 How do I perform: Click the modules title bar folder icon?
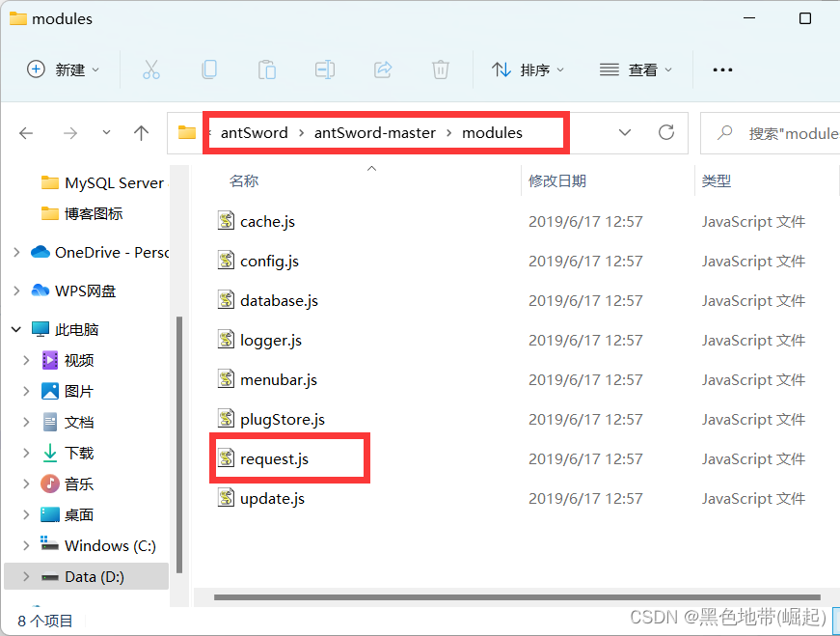click(x=17, y=18)
